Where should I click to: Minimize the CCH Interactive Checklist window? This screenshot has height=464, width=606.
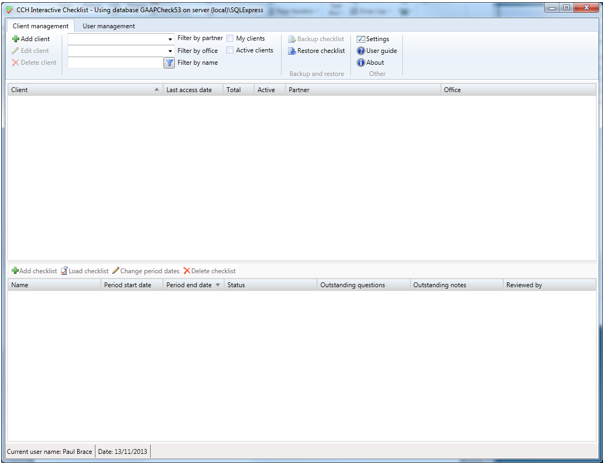[552, 8]
